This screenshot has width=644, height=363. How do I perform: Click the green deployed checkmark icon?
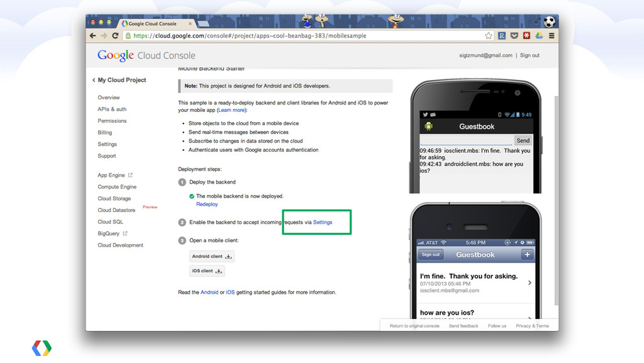tap(191, 196)
